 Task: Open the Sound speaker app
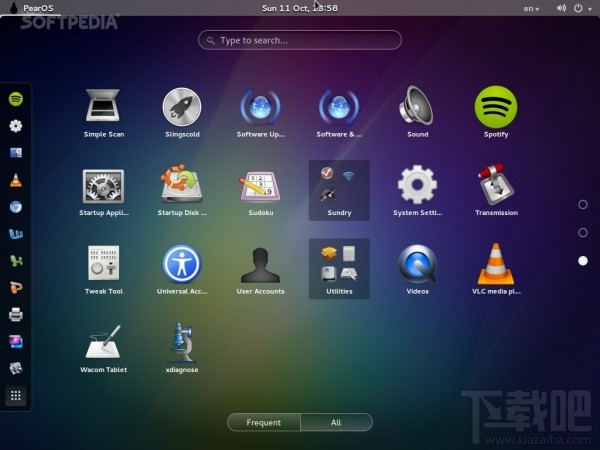417,113
